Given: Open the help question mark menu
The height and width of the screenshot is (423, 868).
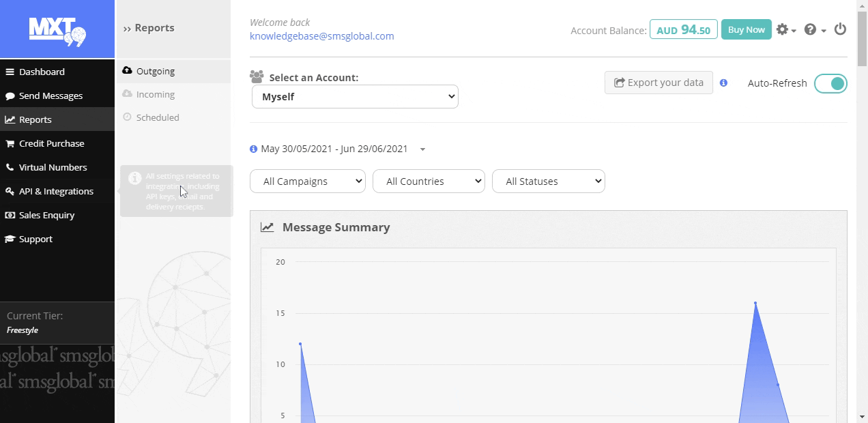Looking at the screenshot, I should (814, 30).
